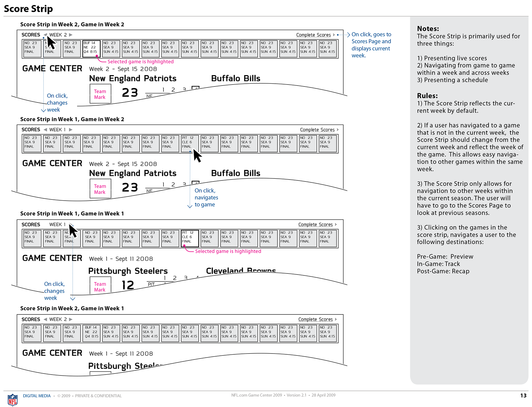
Task: Click last NO 23 SUN 4:15 game in bottom strip
Action: [328, 333]
